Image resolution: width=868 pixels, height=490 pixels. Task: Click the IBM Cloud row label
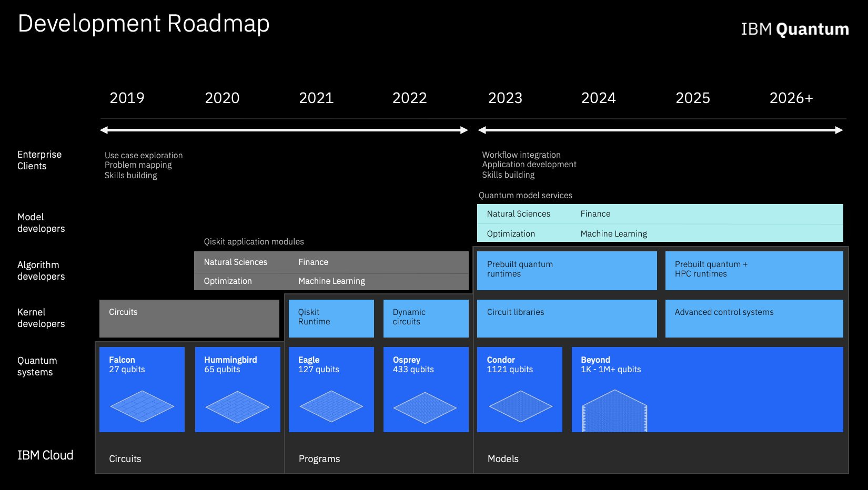(x=45, y=455)
